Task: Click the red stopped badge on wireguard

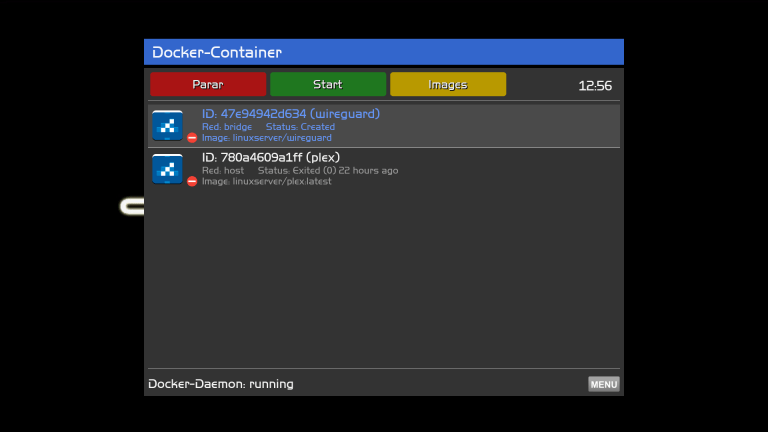Action: 192,138
